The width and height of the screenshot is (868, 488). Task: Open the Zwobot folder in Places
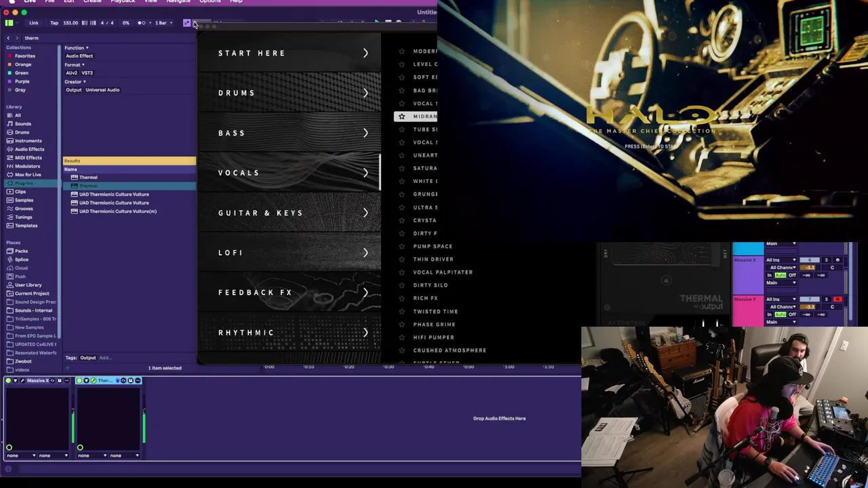coord(23,361)
